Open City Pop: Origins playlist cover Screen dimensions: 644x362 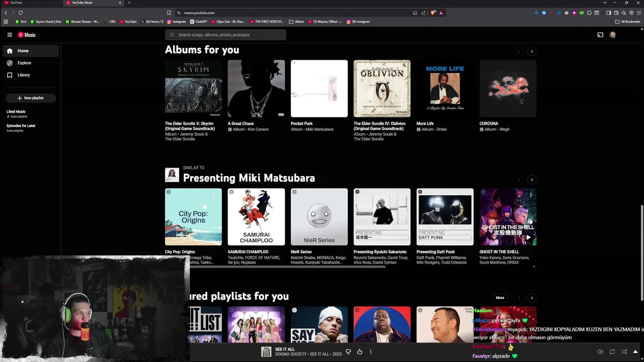coord(193,217)
